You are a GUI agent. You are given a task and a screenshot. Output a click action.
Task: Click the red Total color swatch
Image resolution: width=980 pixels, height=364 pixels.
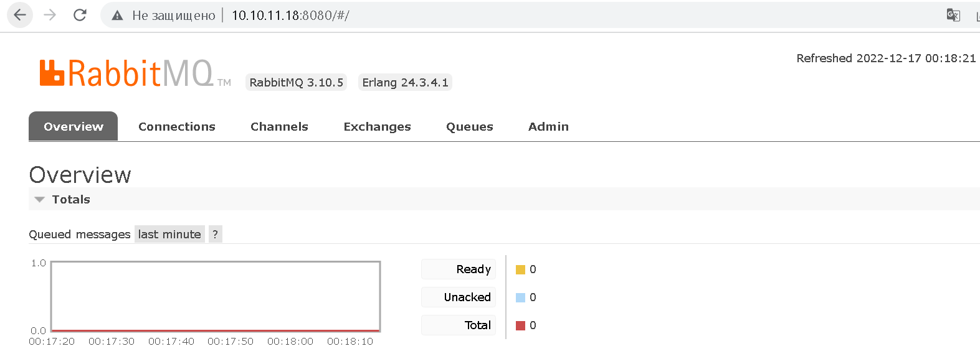520,325
